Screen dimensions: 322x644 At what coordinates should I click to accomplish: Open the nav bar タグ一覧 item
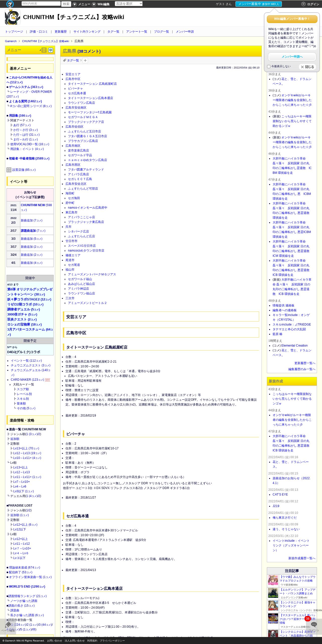(113, 32)
